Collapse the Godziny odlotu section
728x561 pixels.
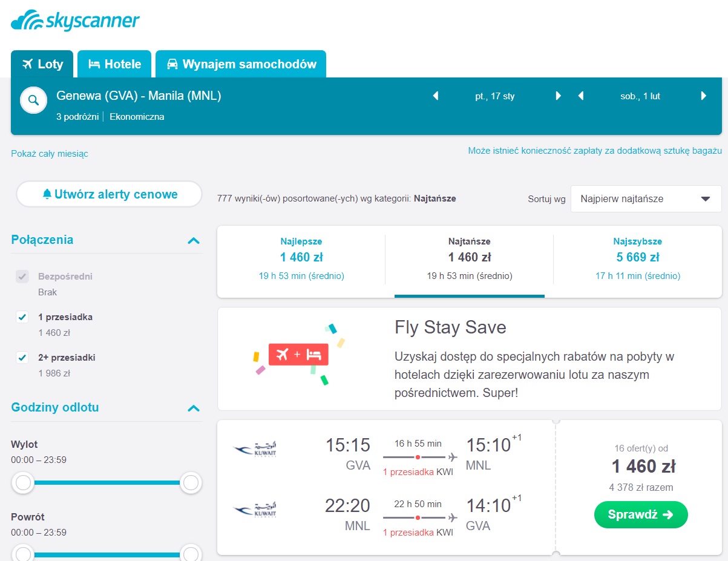click(x=194, y=408)
